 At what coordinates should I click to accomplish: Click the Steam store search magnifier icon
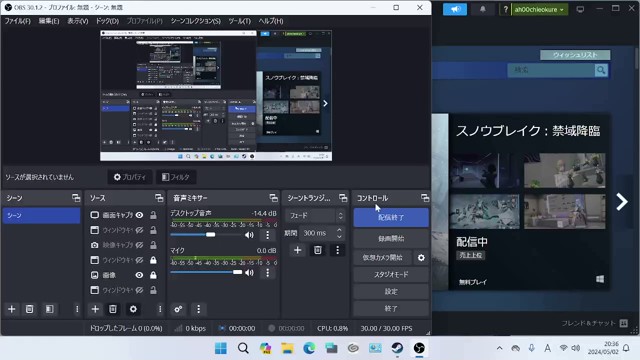tap(601, 70)
